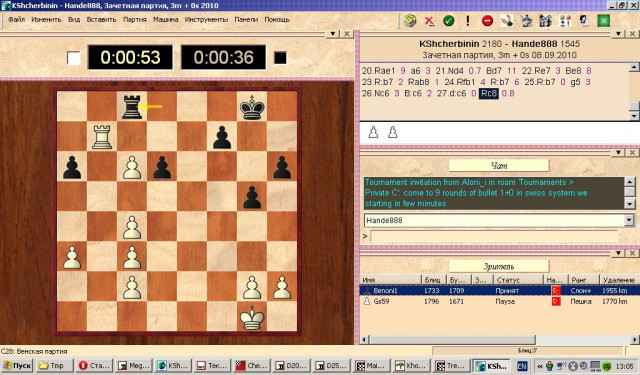The image size is (640, 375).
Task: Select the black rook on c8
Action: 132,107
